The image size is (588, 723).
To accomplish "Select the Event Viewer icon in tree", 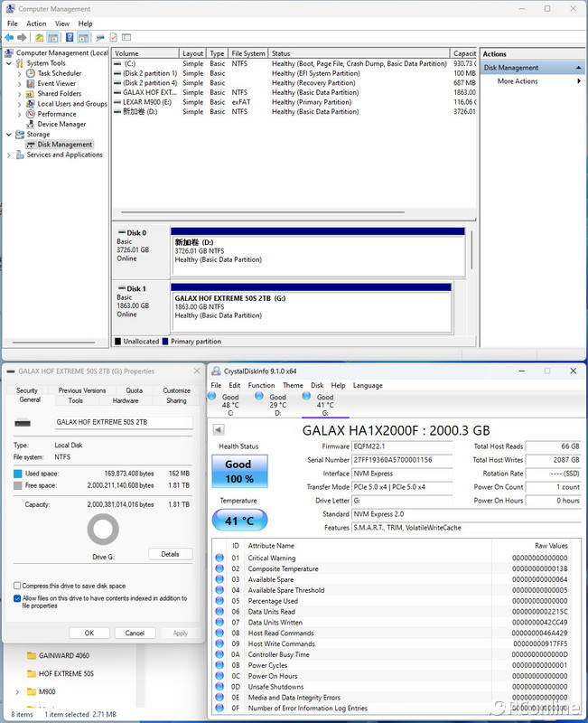I will pos(31,83).
